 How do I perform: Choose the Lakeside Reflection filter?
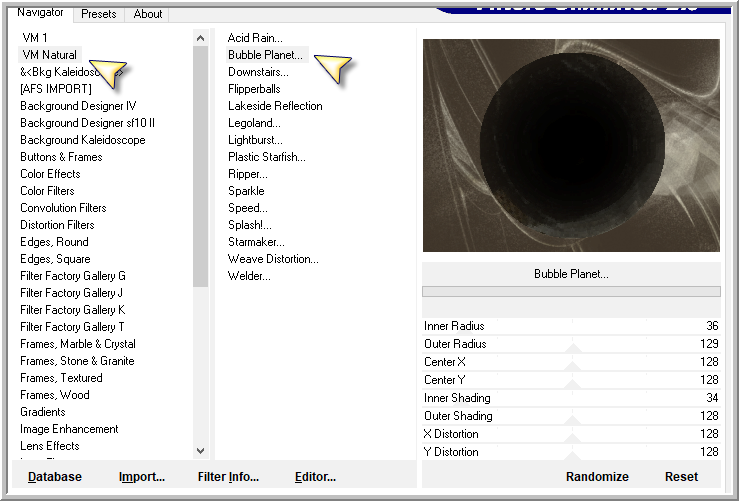click(x=275, y=106)
